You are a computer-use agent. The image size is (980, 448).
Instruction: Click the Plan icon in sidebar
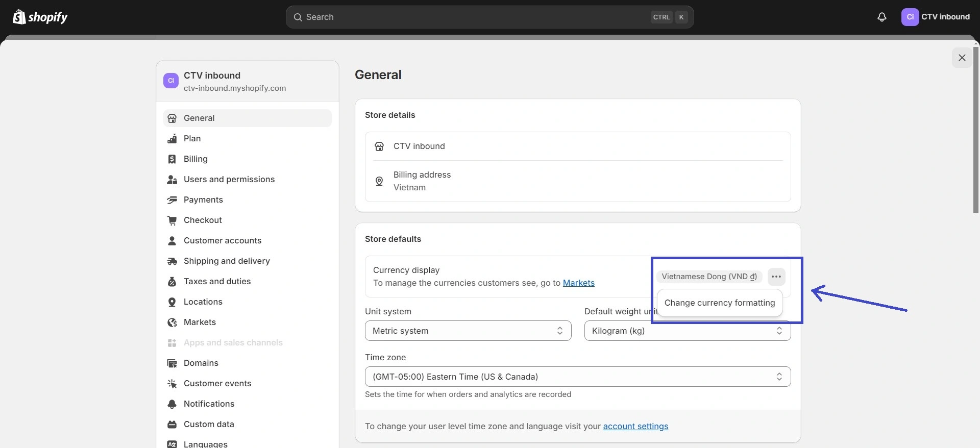coord(172,139)
